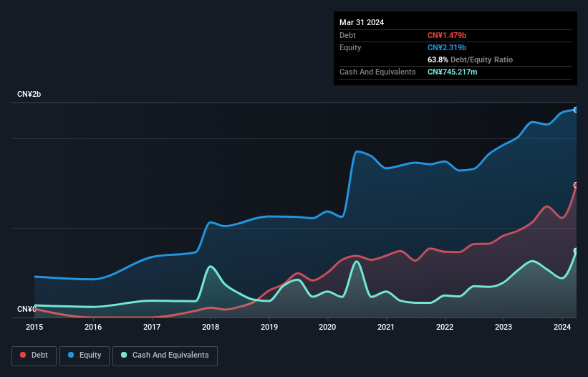588x377 pixels.
Task: Click the Equity data point at Mar 2024
Action: click(576, 110)
